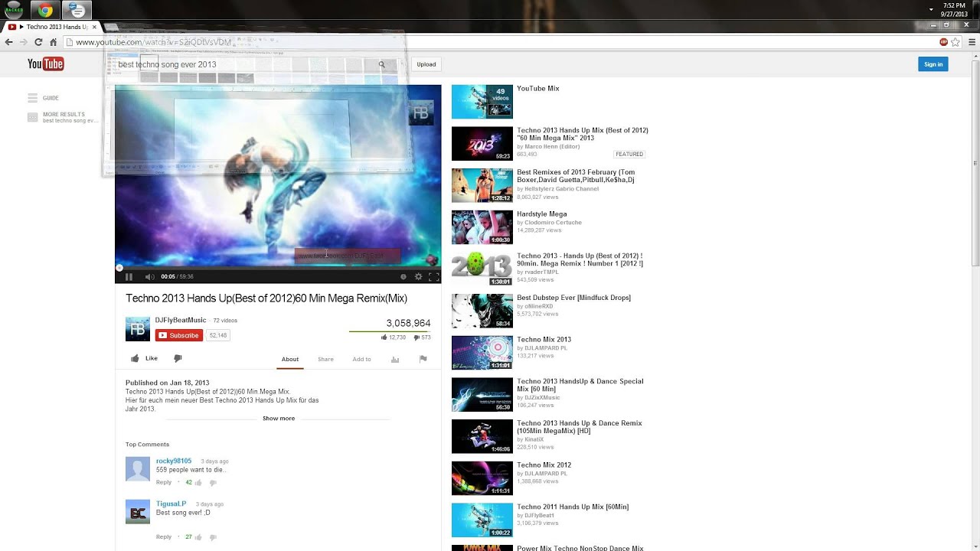Bookmark this page with the star icon

(955, 43)
